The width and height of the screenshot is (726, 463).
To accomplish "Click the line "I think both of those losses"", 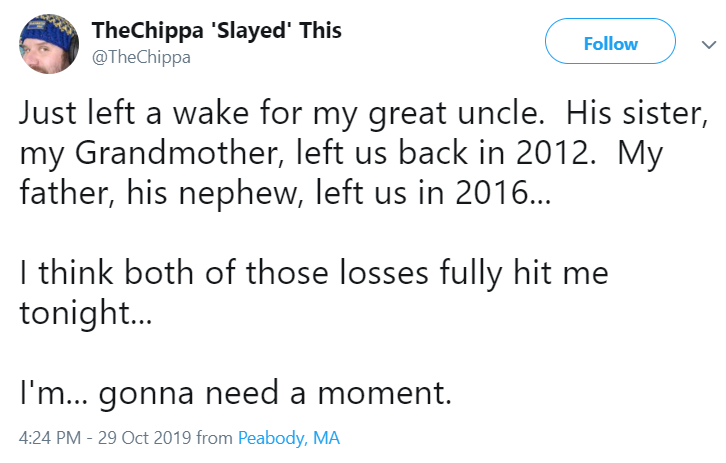I will coord(224,272).
